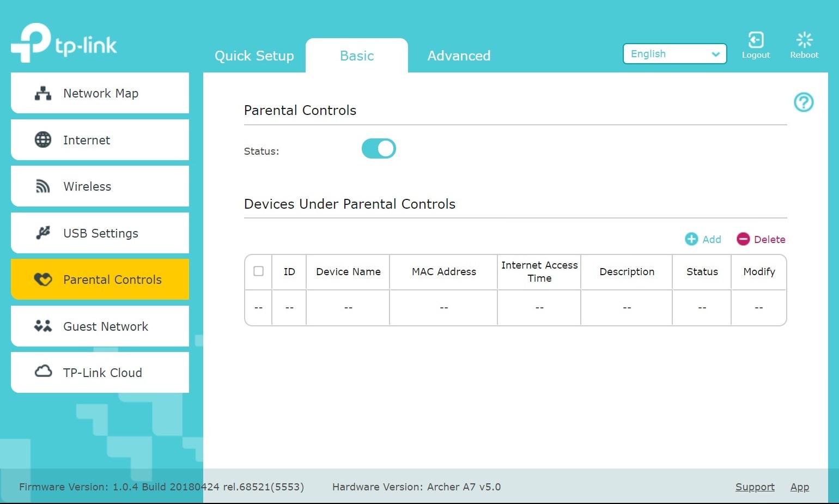This screenshot has height=504, width=839.
Task: Click the Internet globe icon
Action: (x=43, y=140)
